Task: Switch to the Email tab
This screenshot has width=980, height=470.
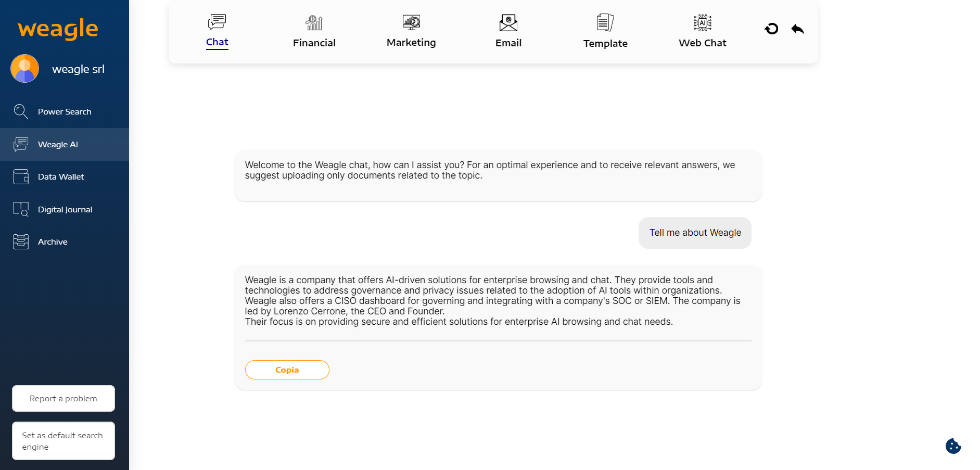Action: [x=508, y=43]
